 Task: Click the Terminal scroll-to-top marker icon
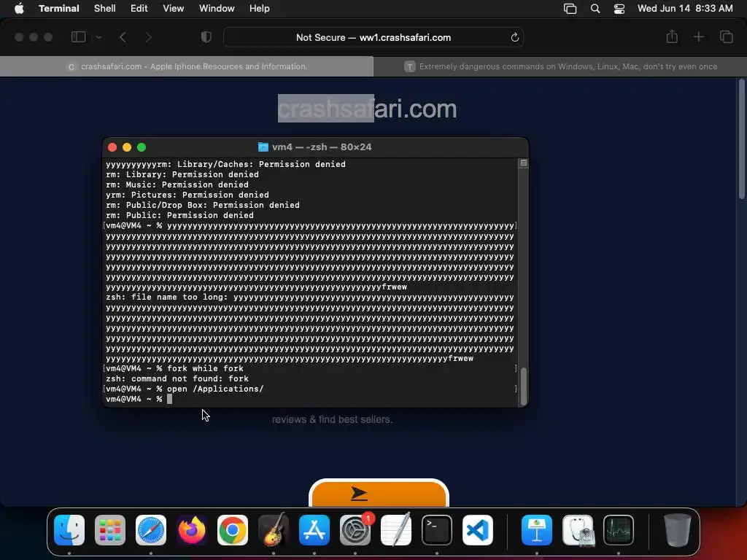[524, 163]
